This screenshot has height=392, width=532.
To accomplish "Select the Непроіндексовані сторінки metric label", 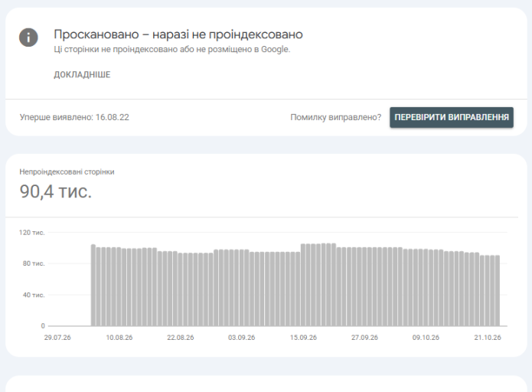I will pos(67,171).
